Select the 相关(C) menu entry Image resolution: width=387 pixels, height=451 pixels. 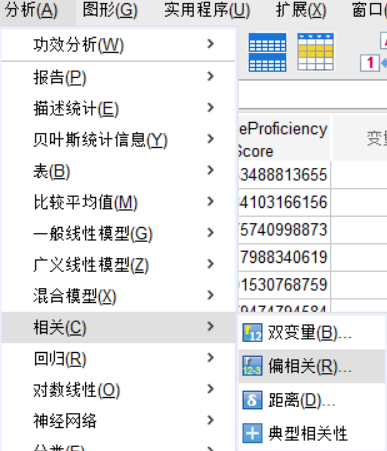118,327
